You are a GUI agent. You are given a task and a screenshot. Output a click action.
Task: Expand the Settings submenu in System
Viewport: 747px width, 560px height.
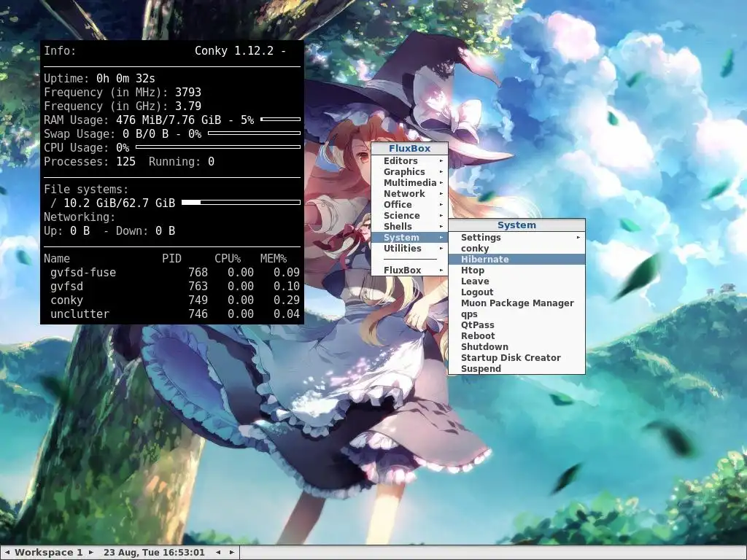coord(516,237)
